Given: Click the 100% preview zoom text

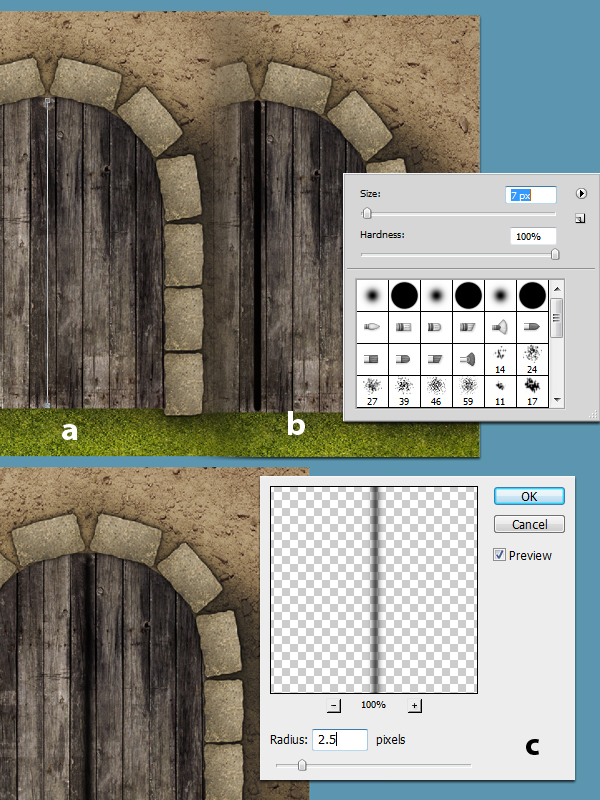Looking at the screenshot, I should 373,705.
